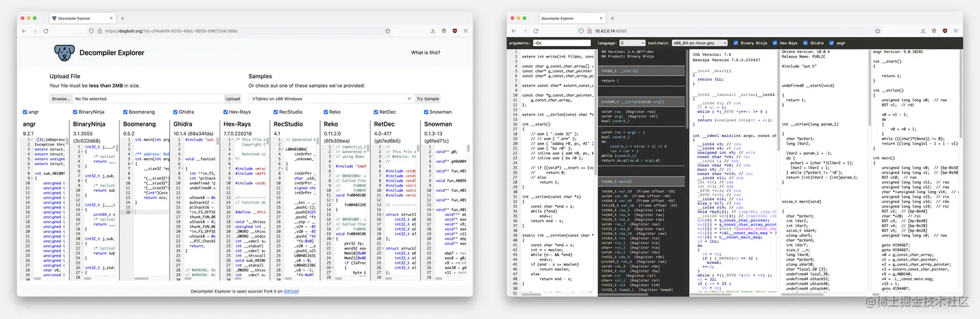This screenshot has height=319, width=980.
Task: Bookmark the 10.42.0.14 page with the star
Action: coord(878,30)
